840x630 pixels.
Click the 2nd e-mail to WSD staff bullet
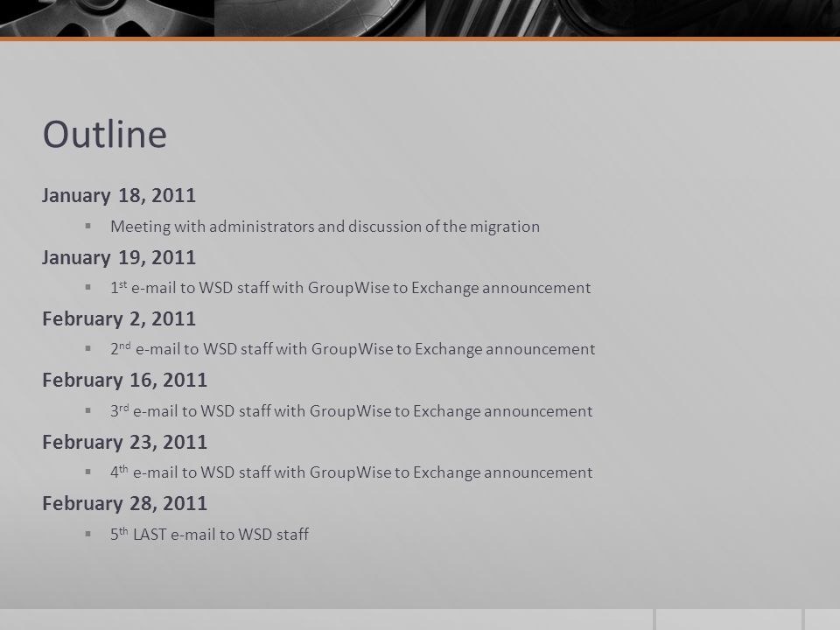tap(353, 349)
